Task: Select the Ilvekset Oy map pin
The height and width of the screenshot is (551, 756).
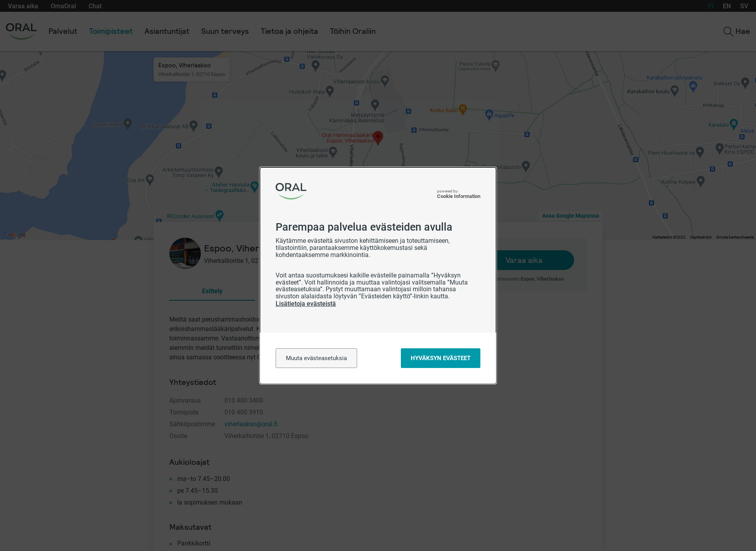Action: pos(745,83)
